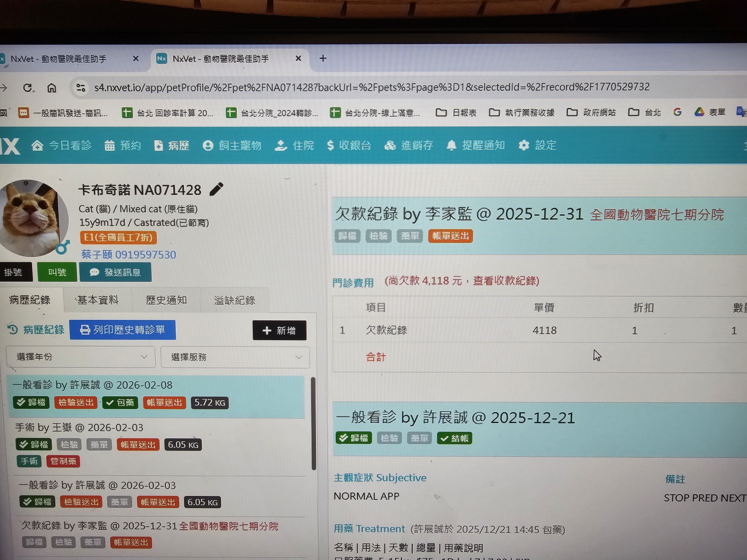Click the browser home icon
The image size is (747, 560).
pyautogui.click(x=52, y=88)
